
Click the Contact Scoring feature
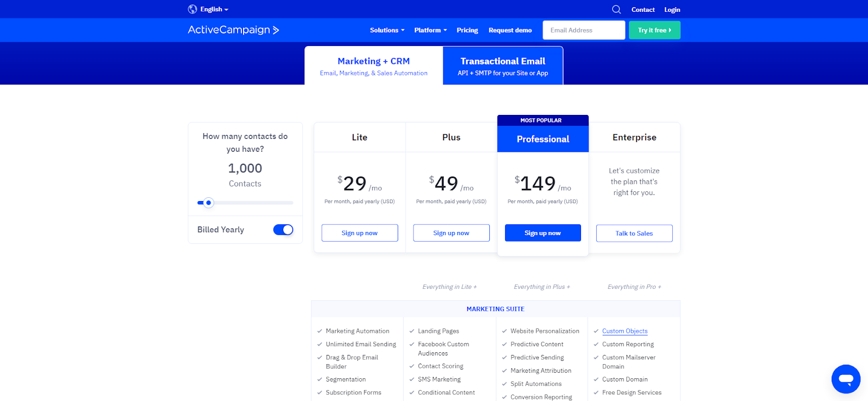(441, 366)
